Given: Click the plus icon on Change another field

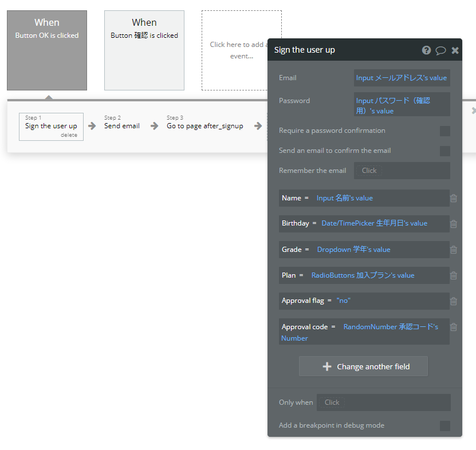Looking at the screenshot, I should coord(327,366).
